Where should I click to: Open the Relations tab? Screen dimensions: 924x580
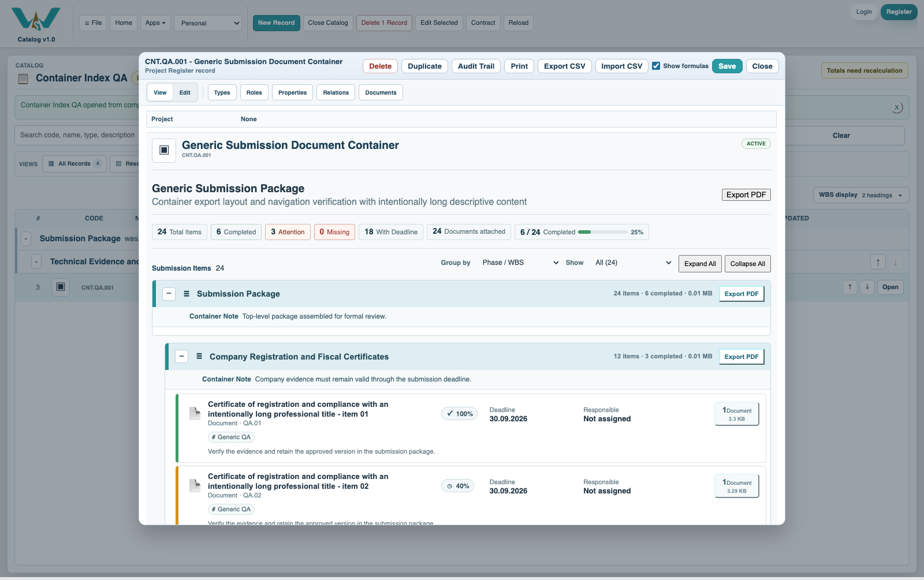point(336,92)
